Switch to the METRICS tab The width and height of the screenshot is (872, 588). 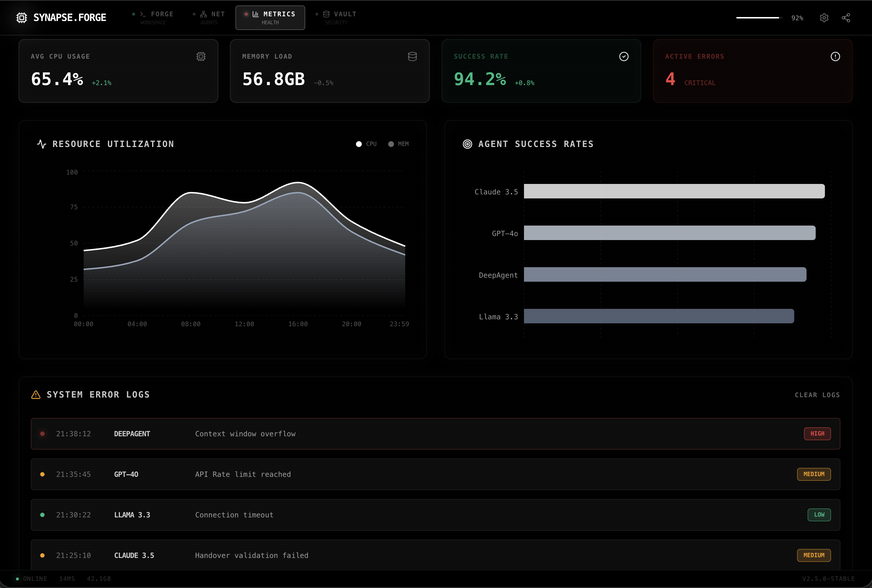coord(270,17)
